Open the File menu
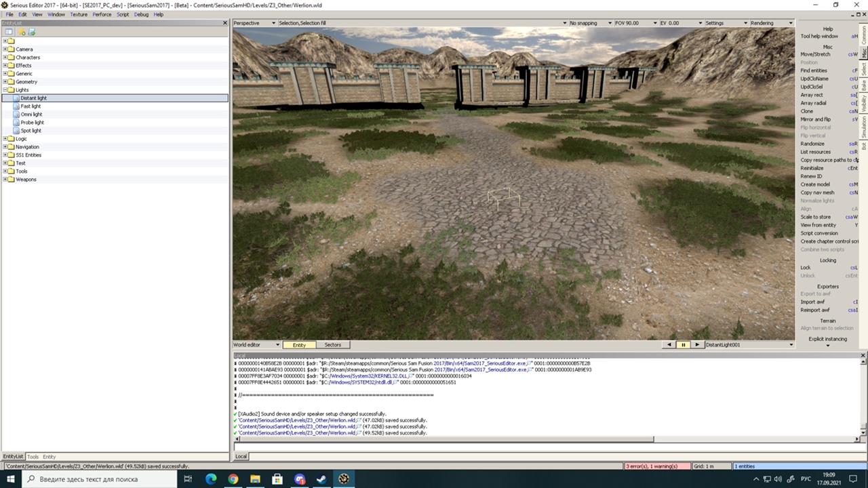This screenshot has height=488, width=868. pyautogui.click(x=9, y=14)
